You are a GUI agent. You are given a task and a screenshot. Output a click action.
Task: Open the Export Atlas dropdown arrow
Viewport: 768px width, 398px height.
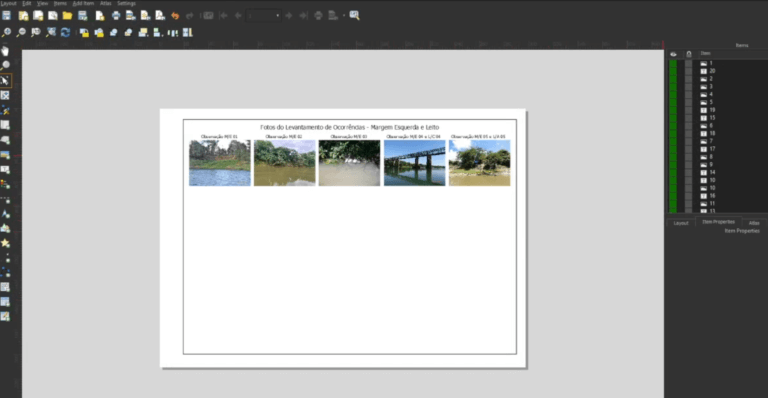344,16
